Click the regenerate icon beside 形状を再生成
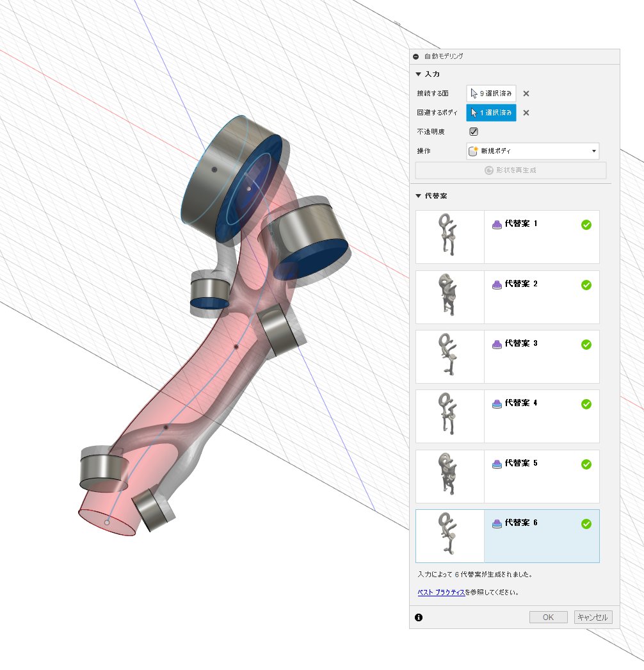This screenshot has width=644, height=670. point(489,170)
